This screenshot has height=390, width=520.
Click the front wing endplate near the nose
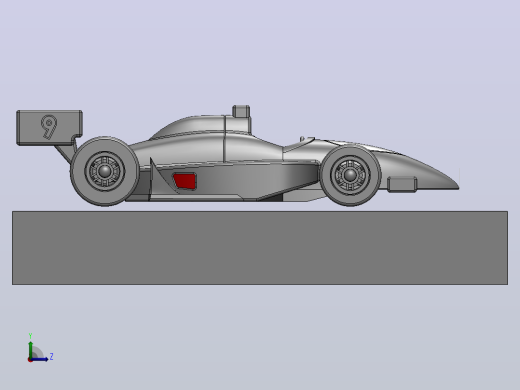pos(402,185)
